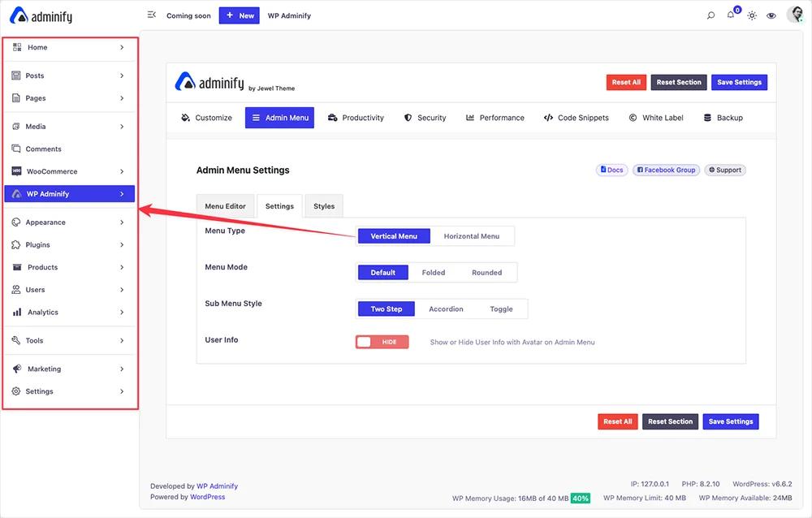This screenshot has width=812, height=518.
Task: Choose Rounded menu mode
Action: coord(486,273)
